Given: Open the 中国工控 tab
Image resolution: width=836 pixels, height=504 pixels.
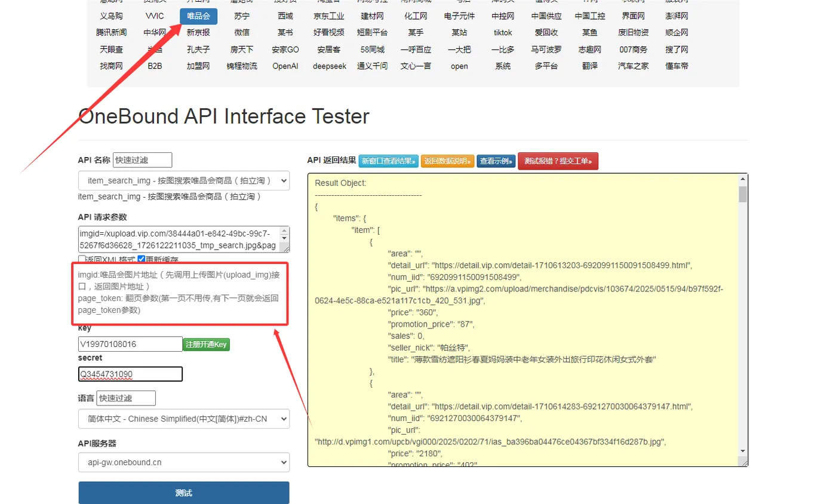Looking at the screenshot, I should click(590, 16).
